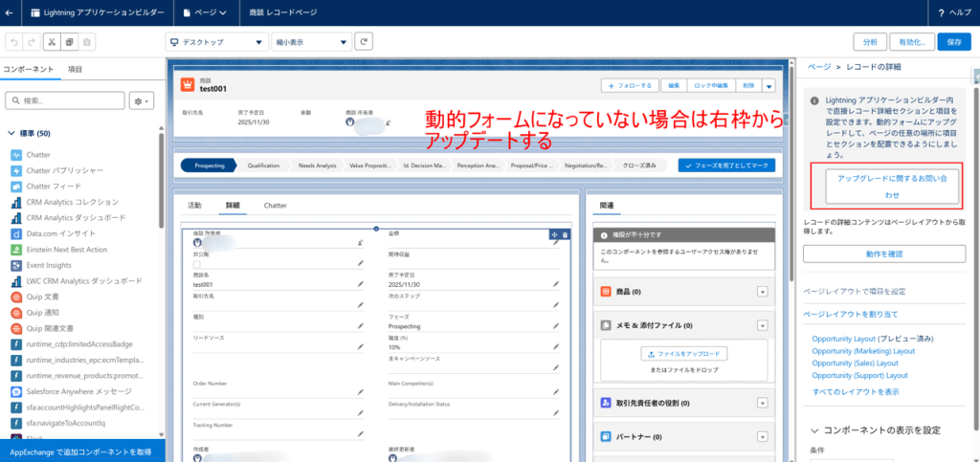Open デスクトップ device dropdown

click(x=216, y=42)
